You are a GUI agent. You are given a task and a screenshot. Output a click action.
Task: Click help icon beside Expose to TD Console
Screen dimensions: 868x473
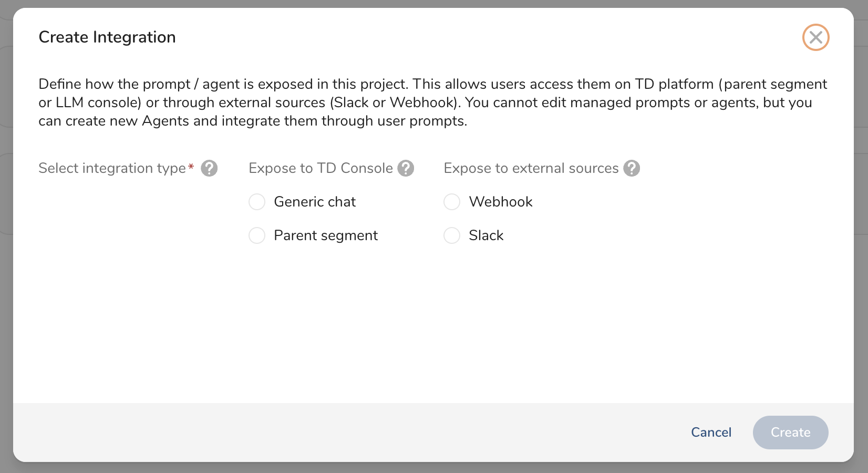point(406,168)
